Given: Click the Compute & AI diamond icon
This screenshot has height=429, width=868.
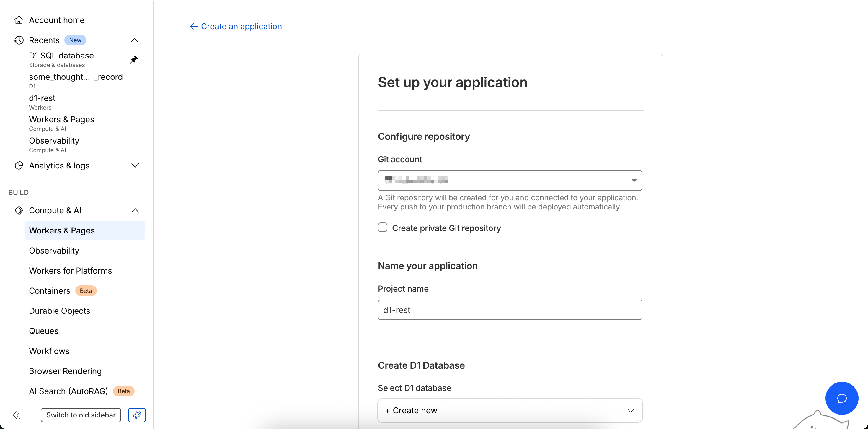Looking at the screenshot, I should (19, 210).
